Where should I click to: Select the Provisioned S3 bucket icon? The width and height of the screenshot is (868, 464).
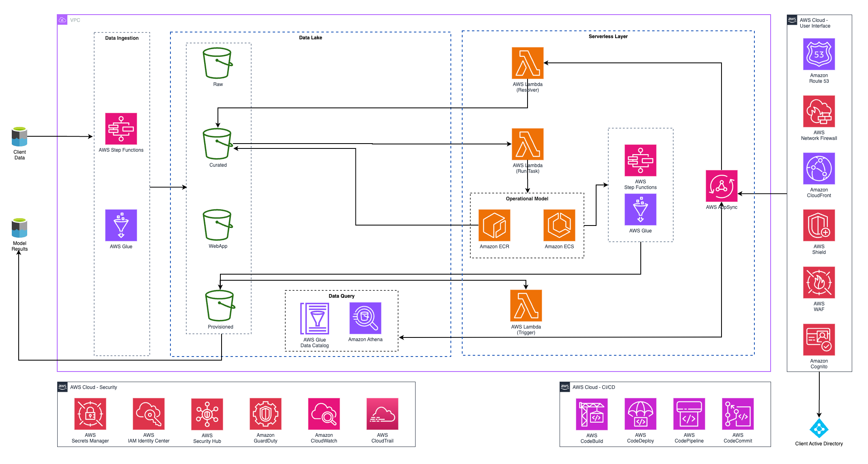pyautogui.click(x=220, y=306)
